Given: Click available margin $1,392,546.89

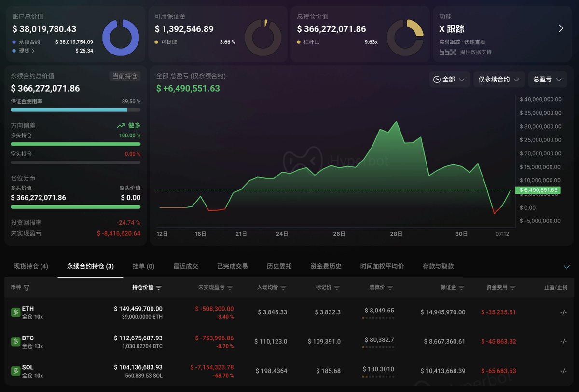Looking at the screenshot, I should click(x=184, y=29).
